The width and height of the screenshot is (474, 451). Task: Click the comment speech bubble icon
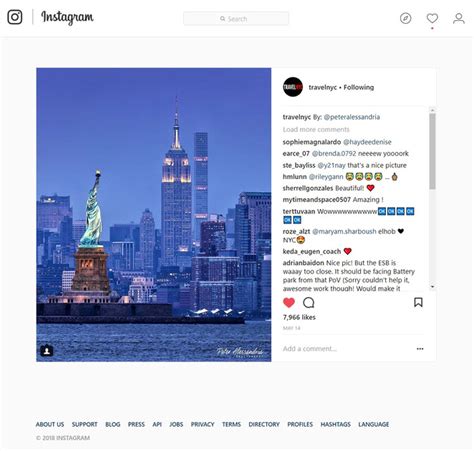pos(308,303)
